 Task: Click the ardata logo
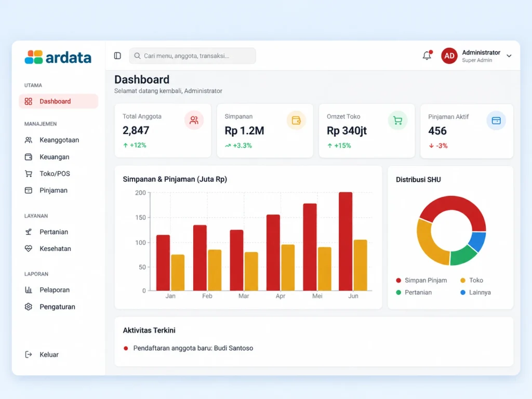pos(58,57)
